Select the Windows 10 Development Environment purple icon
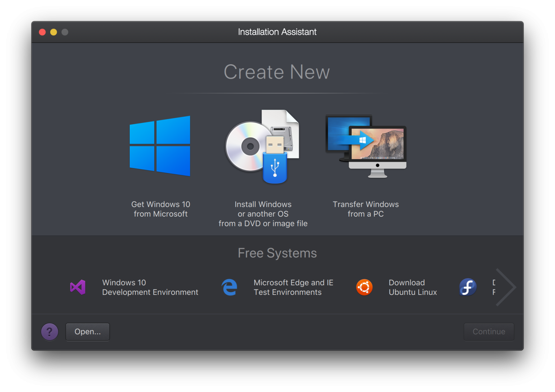Viewport: 555px width, 392px height. tap(77, 287)
